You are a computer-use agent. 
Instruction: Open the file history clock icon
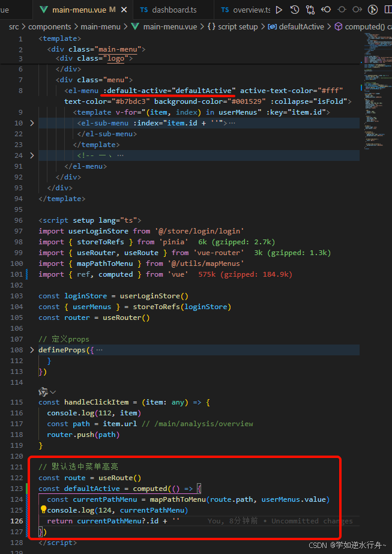[295, 10]
